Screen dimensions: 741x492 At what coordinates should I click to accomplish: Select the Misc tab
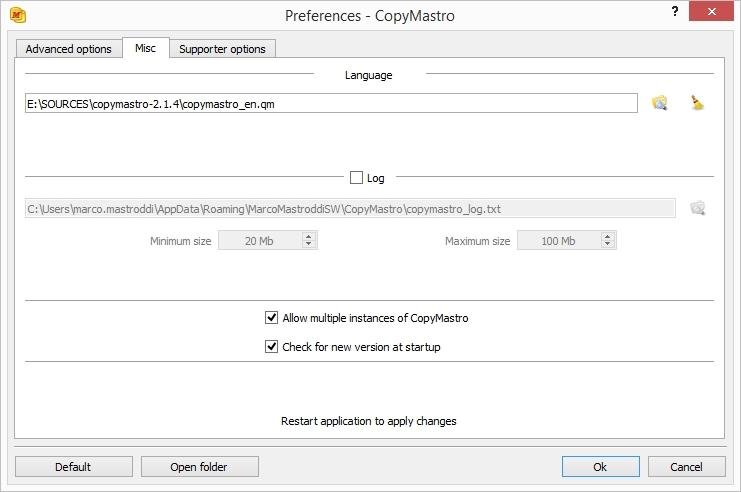(146, 48)
